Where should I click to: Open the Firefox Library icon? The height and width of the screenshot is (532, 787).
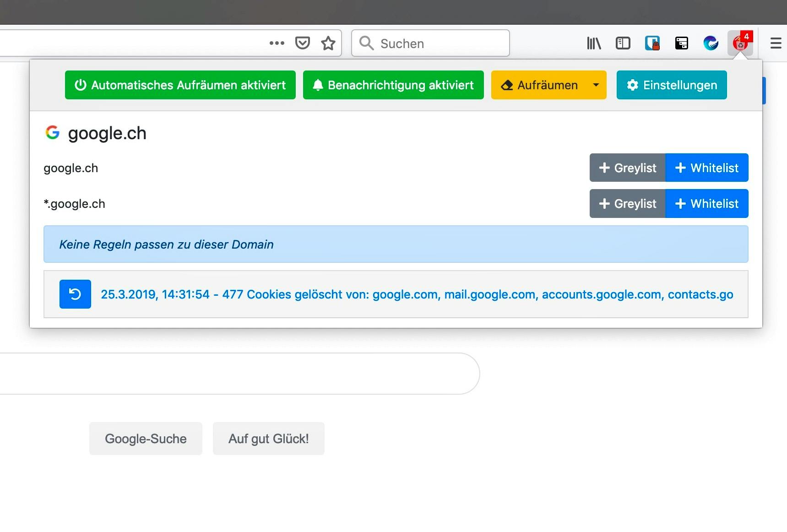(594, 43)
